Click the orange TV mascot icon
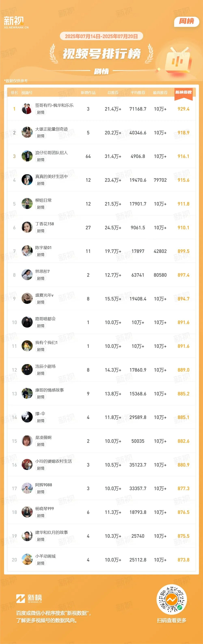 tap(178, 60)
